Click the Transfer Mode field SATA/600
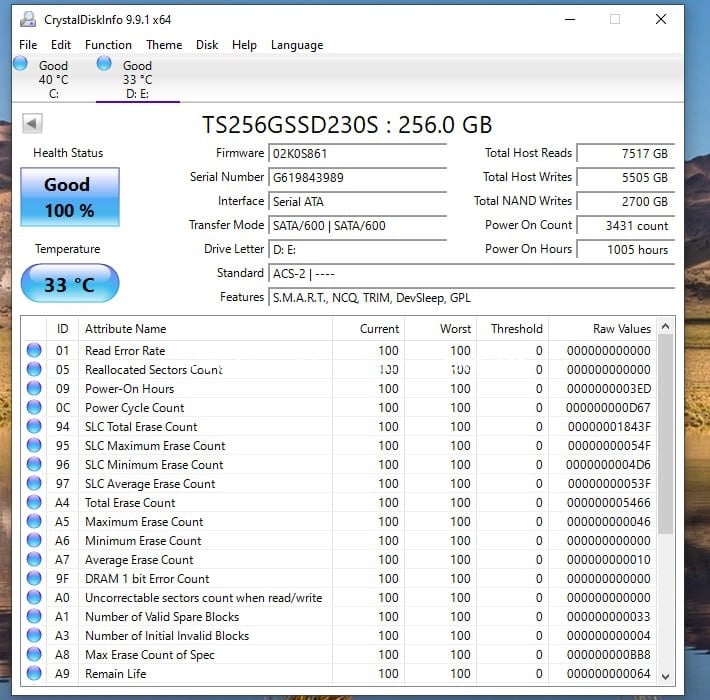This screenshot has width=710, height=700. coord(357,225)
